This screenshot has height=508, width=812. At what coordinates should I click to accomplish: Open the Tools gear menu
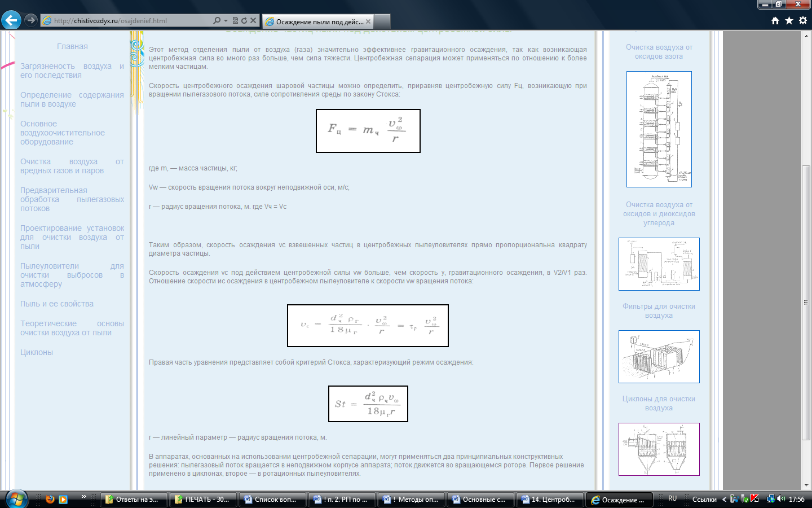pos(803,20)
